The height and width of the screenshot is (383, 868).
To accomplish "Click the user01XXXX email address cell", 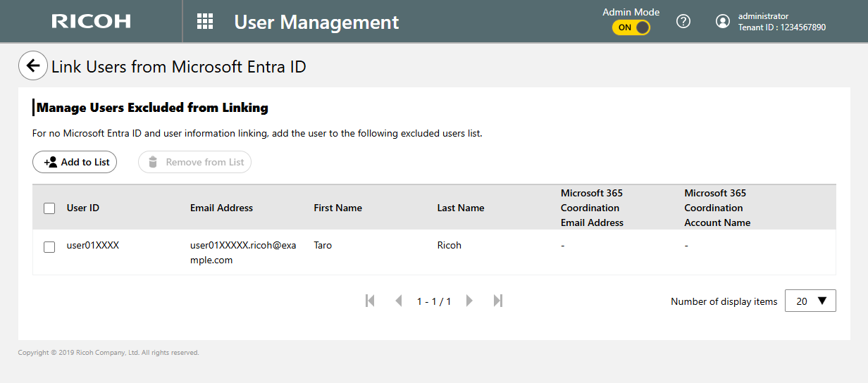I will [243, 253].
